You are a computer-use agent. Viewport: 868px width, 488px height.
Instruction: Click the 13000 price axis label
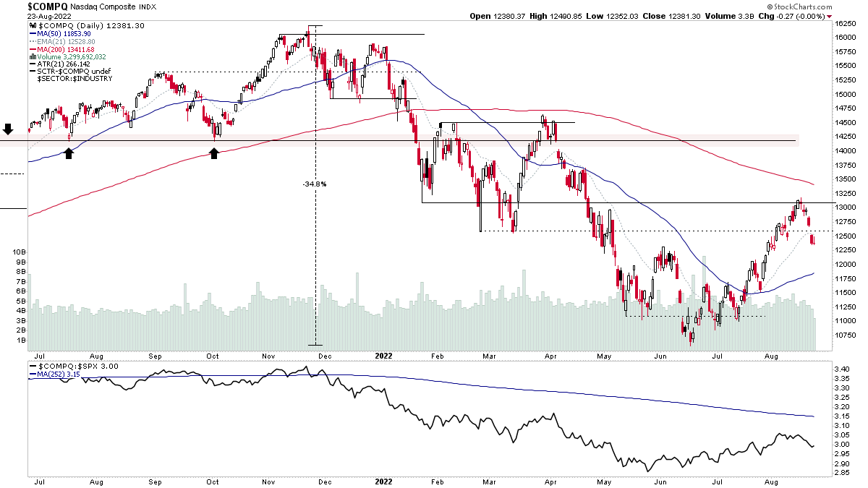tap(847, 207)
